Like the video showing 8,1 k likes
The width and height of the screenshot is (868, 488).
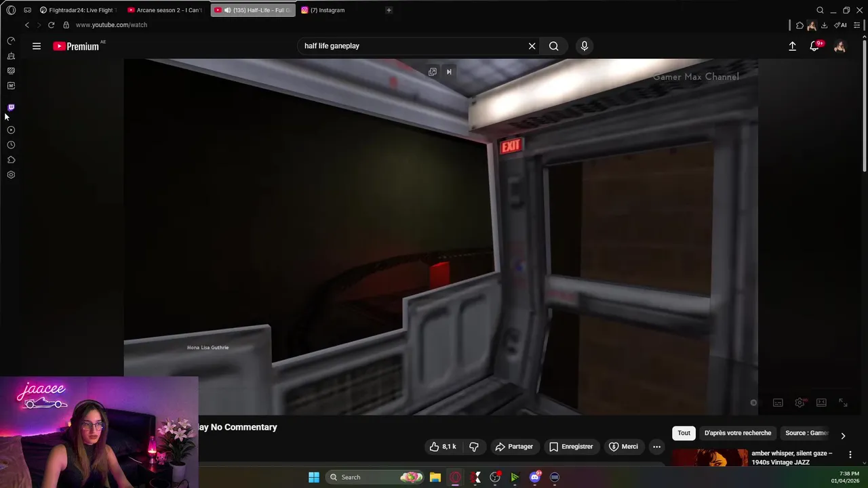tap(443, 447)
